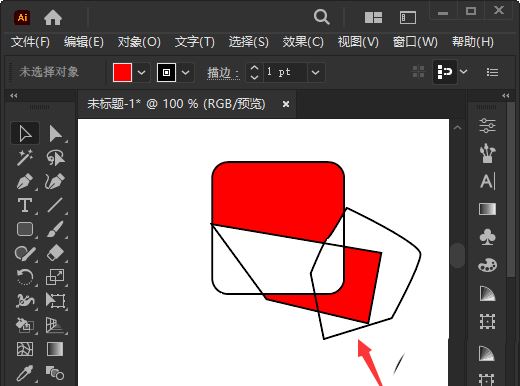Click the scroll up arrow of canvas

point(458,128)
